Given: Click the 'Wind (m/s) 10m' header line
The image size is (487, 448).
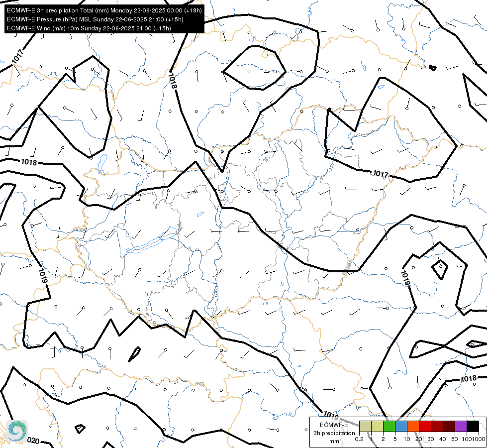Looking at the screenshot, I should point(89,28).
